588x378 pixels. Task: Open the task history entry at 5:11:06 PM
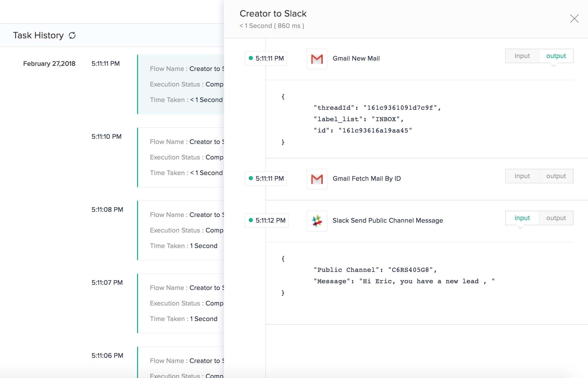pyautogui.click(x=180, y=362)
